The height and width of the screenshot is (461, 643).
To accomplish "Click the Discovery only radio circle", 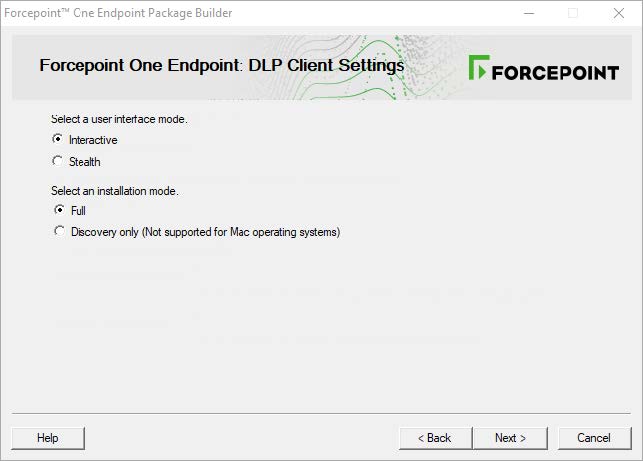I will [x=58, y=232].
